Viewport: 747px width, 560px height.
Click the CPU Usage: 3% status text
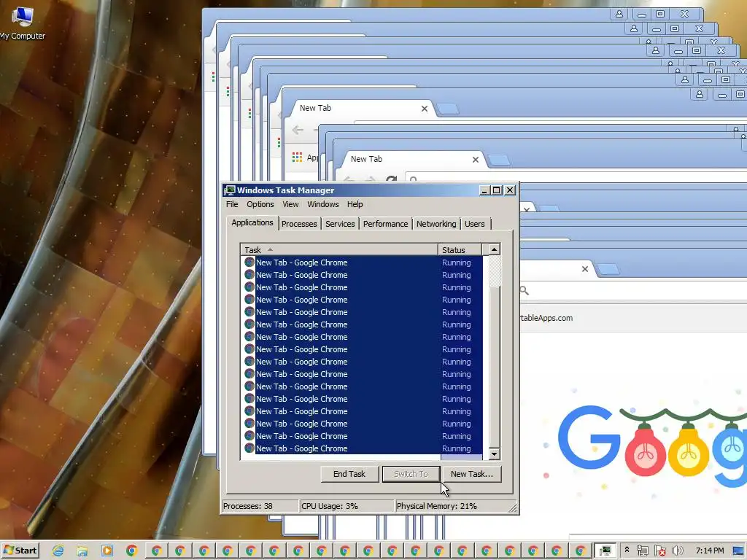(330, 506)
